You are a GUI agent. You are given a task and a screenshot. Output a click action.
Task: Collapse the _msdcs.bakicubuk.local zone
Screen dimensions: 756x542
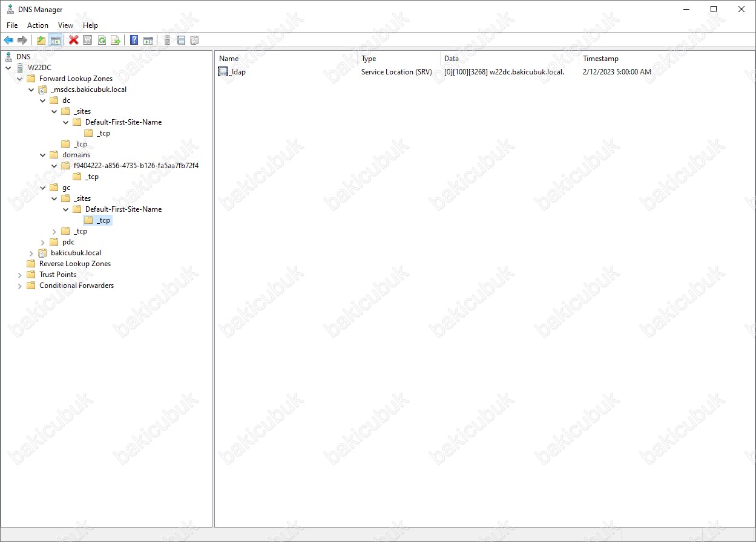(x=31, y=90)
